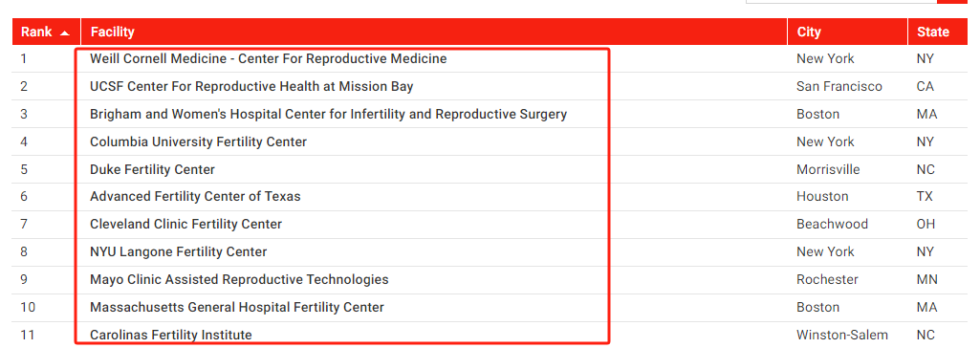Click the Morrisville city cell

click(x=828, y=169)
